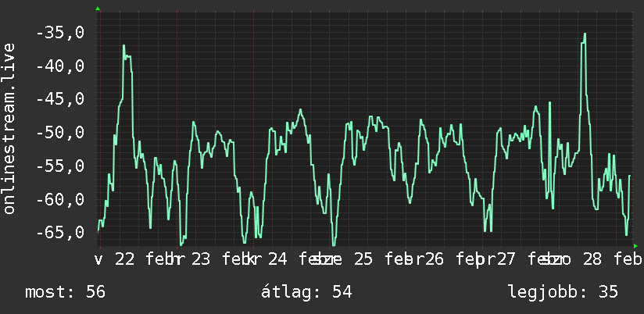Viewport: 644px width, 314px height.
Task: Click the 'onlinestream.live' vertical axis title
Action: (9, 128)
